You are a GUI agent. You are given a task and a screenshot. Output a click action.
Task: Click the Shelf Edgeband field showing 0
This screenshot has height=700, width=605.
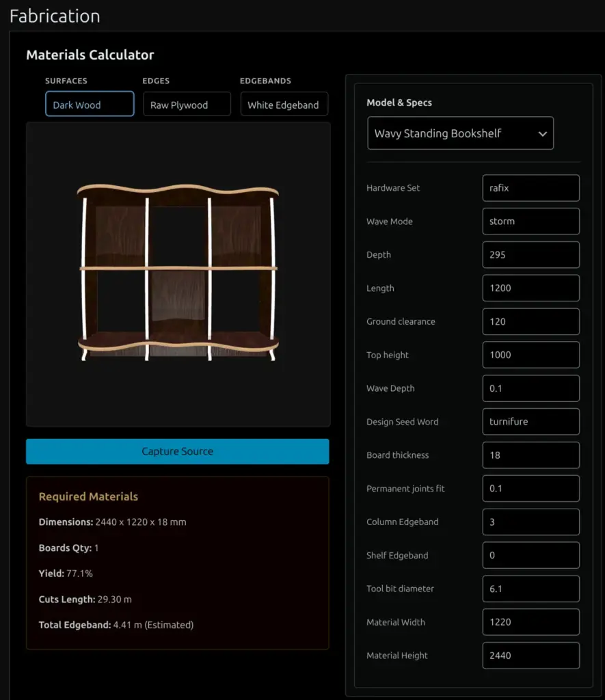click(531, 555)
